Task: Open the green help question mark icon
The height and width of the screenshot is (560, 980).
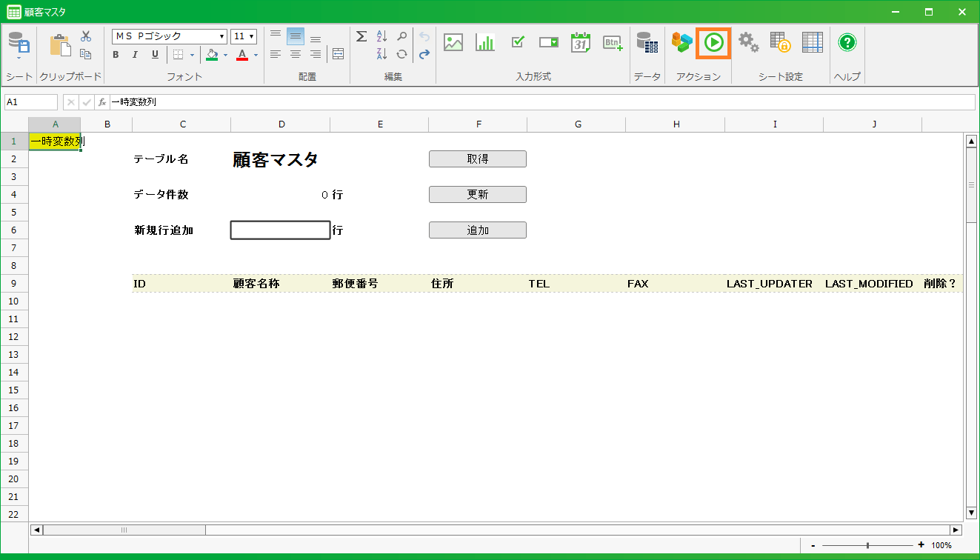Action: click(847, 43)
